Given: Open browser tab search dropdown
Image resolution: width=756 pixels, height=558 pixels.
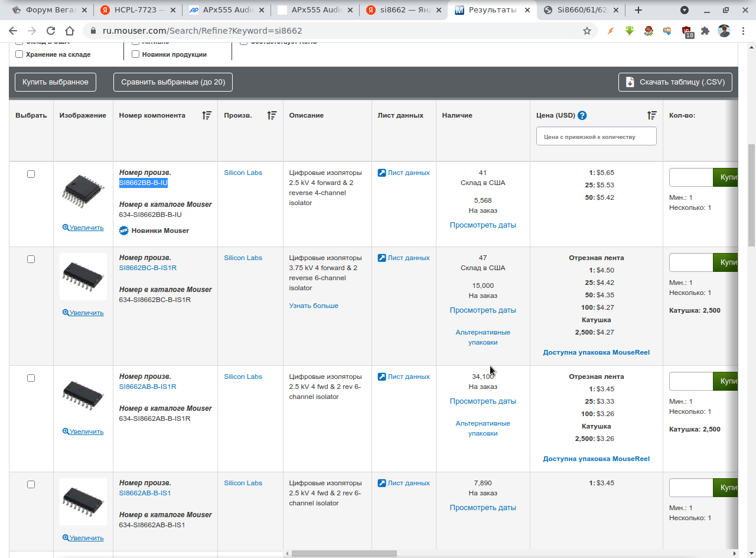Looking at the screenshot, I should (x=685, y=10).
